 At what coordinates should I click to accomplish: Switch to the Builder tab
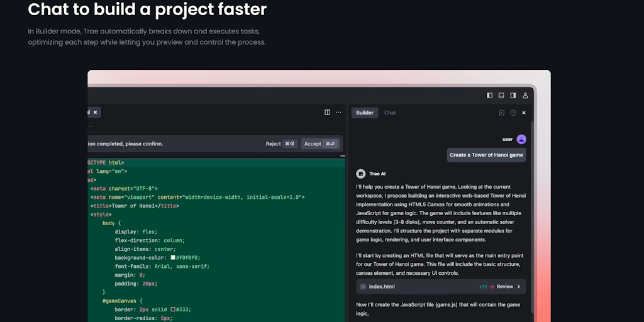click(x=364, y=113)
